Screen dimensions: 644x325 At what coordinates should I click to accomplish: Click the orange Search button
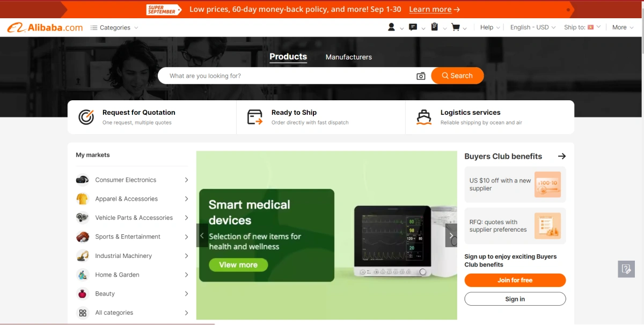(457, 76)
